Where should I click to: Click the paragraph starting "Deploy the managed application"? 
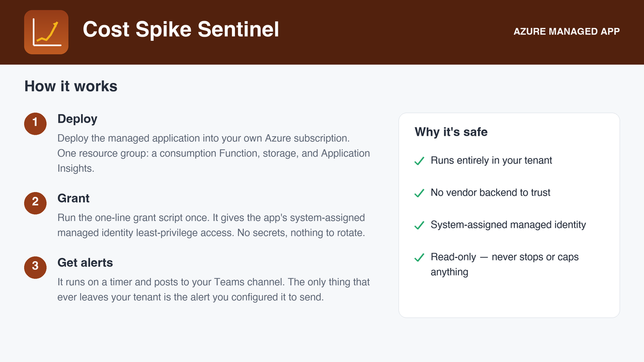(214, 153)
